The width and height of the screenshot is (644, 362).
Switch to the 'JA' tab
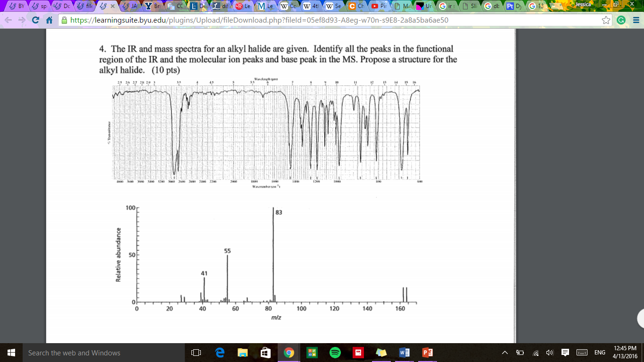(130, 6)
